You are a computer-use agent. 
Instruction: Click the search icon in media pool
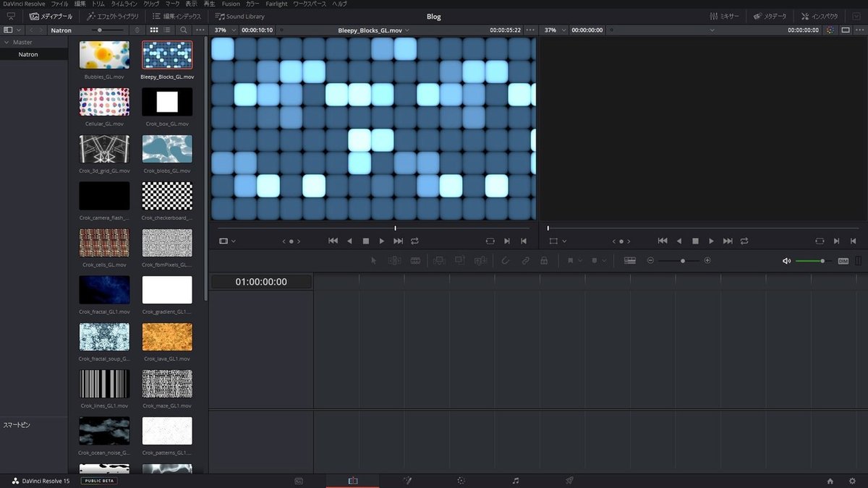click(x=184, y=30)
